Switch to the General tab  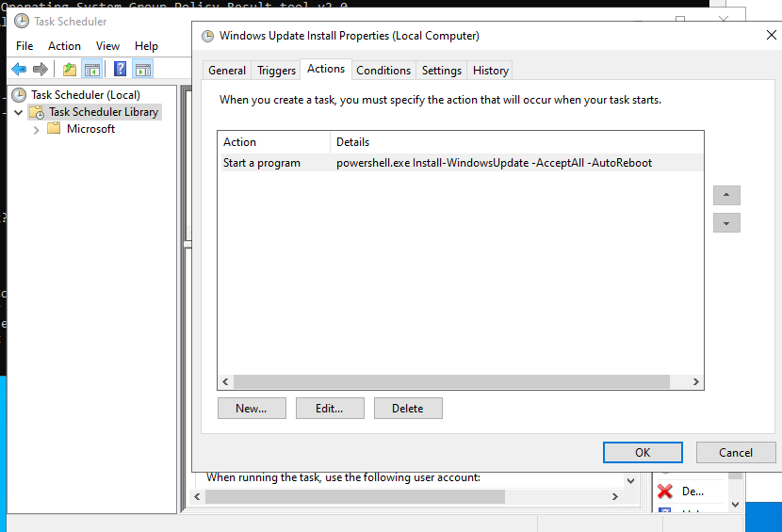pyautogui.click(x=227, y=71)
